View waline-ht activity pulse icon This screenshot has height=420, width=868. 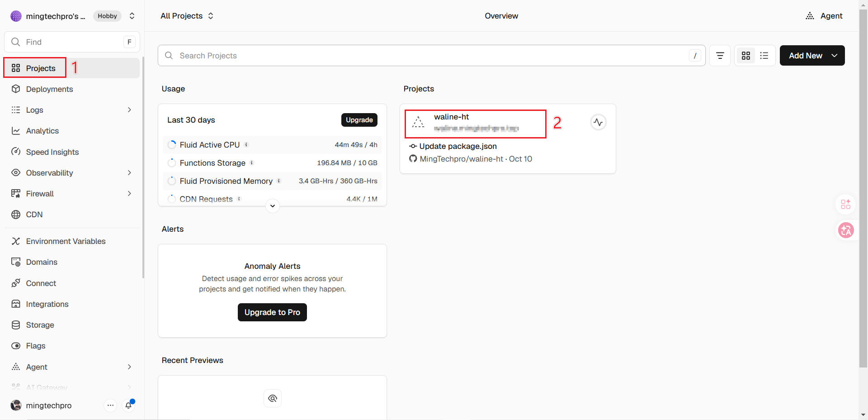click(x=598, y=122)
